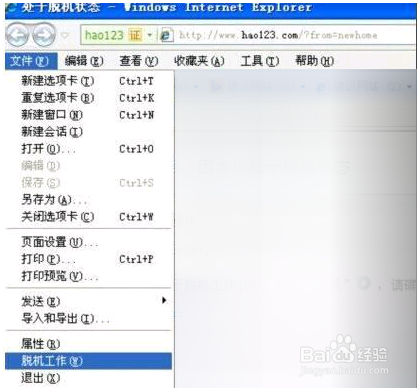Open the 编辑(E) menu
The height and width of the screenshot is (388, 417).
coord(84,61)
